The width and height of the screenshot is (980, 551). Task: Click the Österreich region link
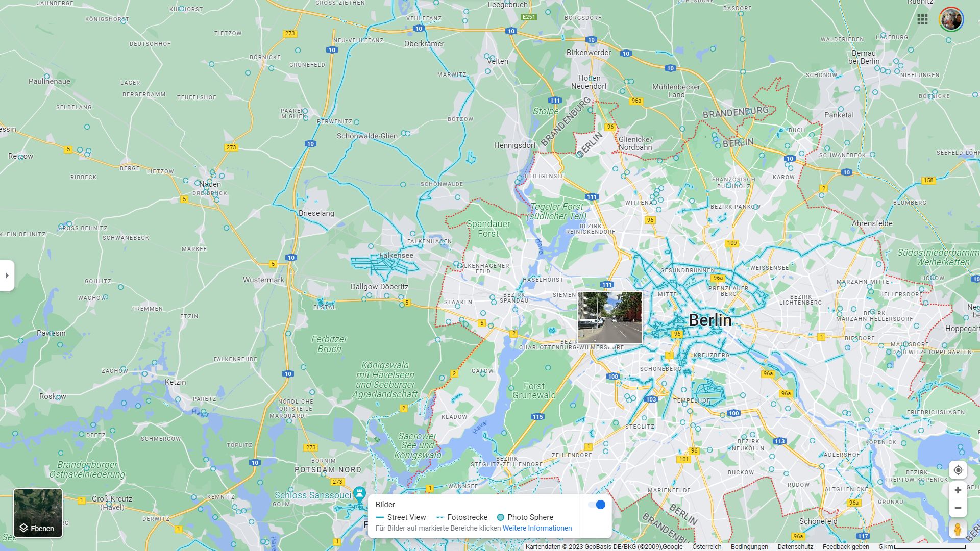[x=707, y=546]
